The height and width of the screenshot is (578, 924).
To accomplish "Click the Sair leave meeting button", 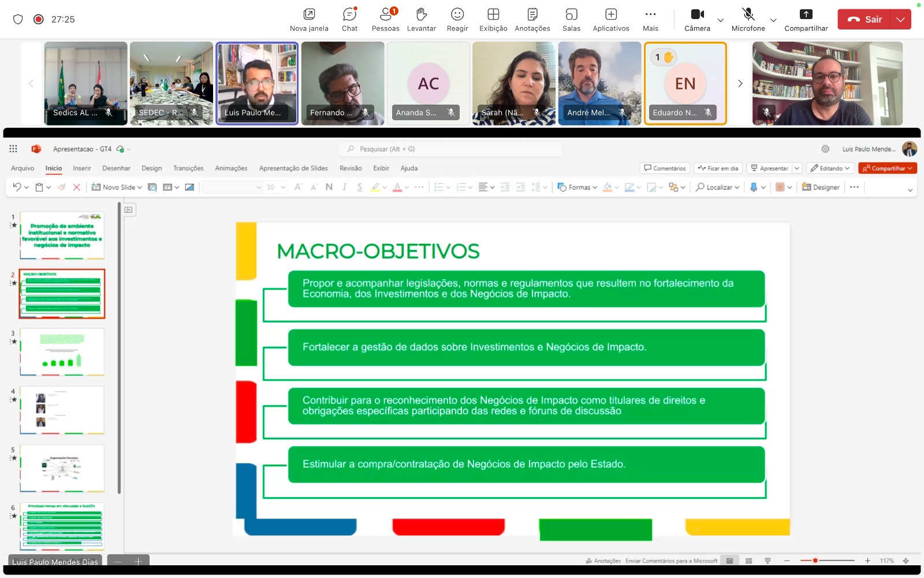I will 865,19.
